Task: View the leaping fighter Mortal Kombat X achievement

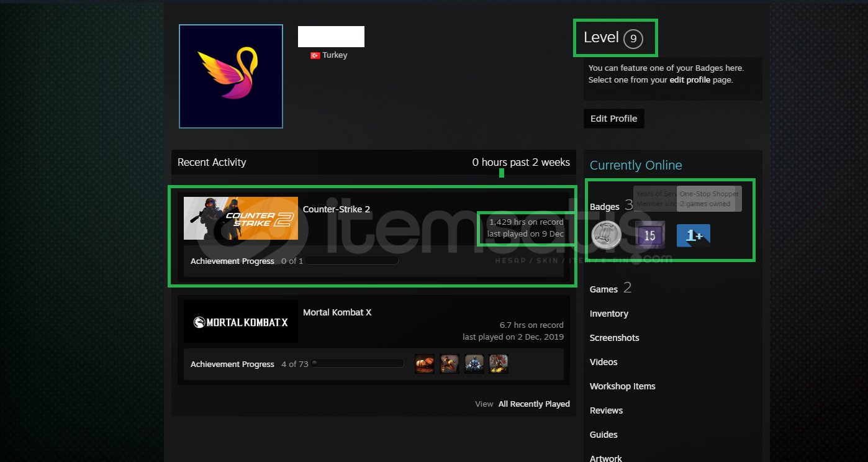Action: pos(450,364)
